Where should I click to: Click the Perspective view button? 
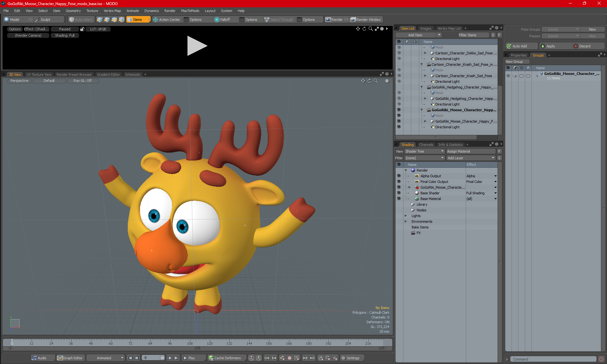point(19,81)
